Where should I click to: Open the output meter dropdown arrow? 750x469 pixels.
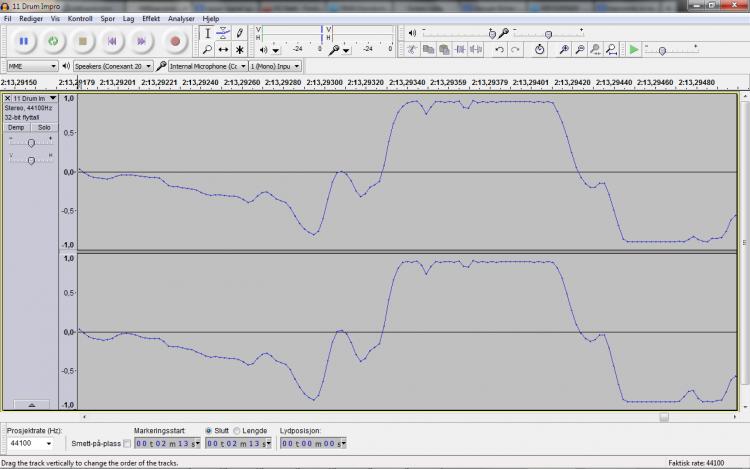[x=276, y=50]
